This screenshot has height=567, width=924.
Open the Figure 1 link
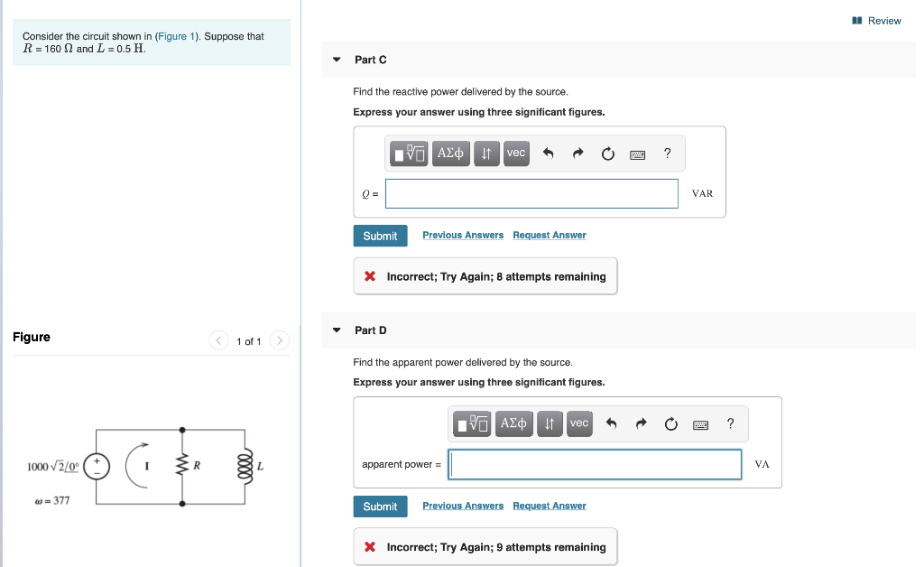176,36
